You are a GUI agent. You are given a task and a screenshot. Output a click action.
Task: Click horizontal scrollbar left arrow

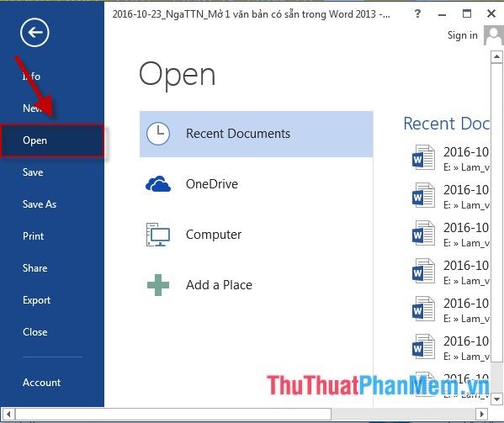8,414
